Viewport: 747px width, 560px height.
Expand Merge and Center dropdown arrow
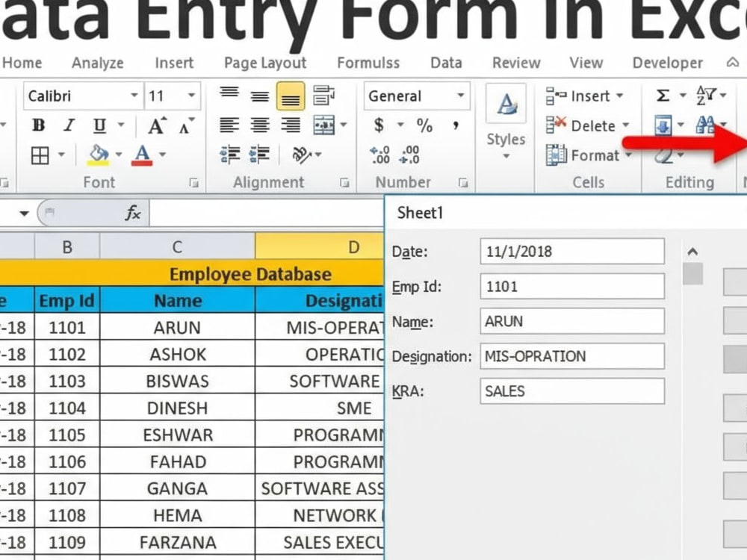[344, 125]
